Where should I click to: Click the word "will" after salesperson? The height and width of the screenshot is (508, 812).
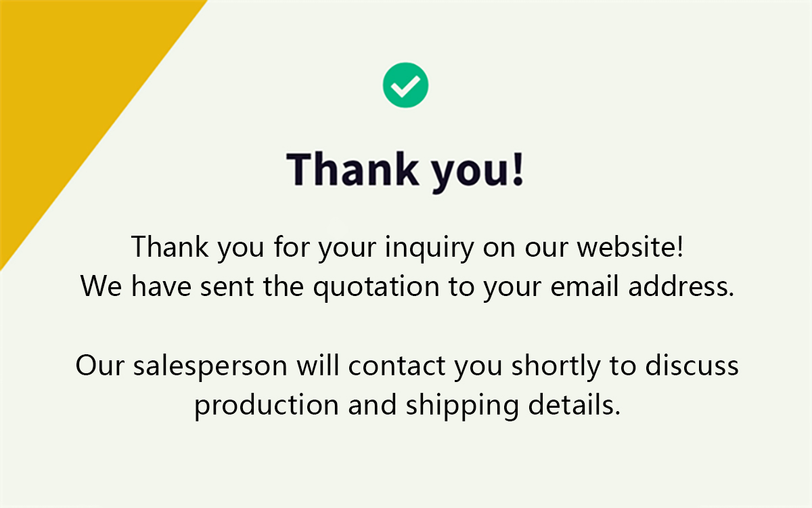[319, 366]
